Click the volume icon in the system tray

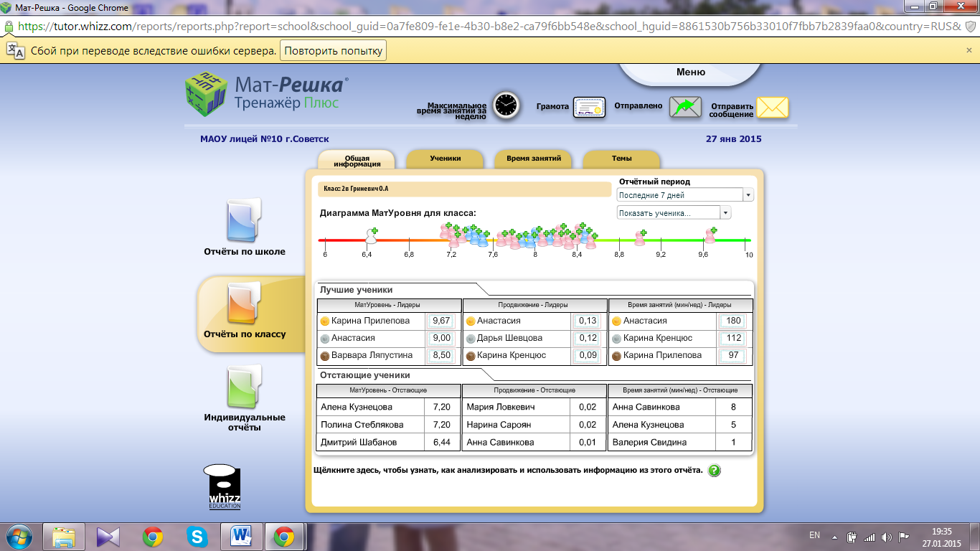(x=887, y=537)
